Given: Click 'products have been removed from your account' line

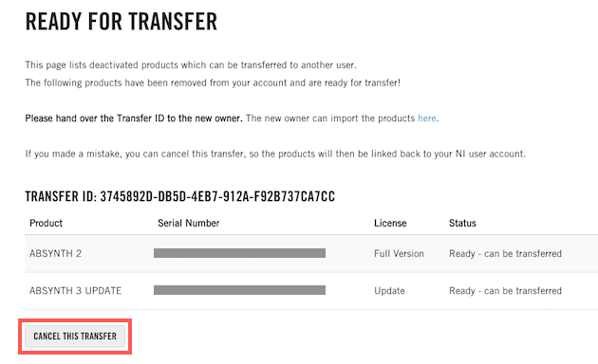Looking at the screenshot, I should [213, 83].
